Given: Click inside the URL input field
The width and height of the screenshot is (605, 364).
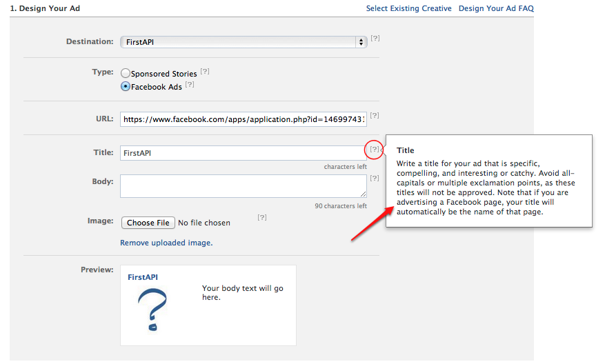Looking at the screenshot, I should coord(243,119).
